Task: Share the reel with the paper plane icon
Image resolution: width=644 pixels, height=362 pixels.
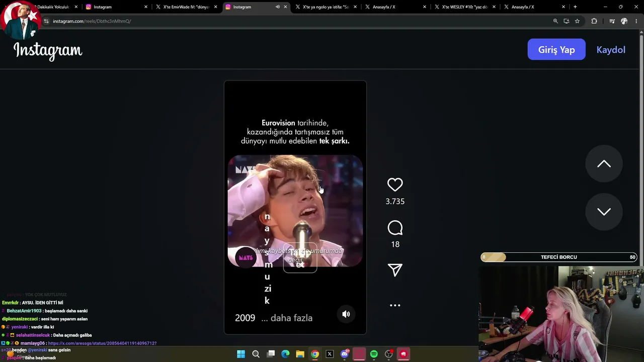Action: (x=395, y=270)
